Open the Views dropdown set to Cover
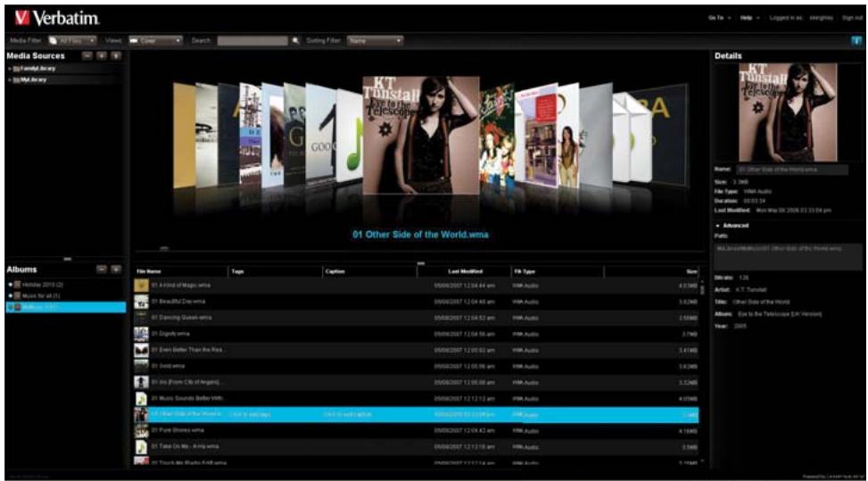This screenshot has height=481, width=868. click(155, 40)
